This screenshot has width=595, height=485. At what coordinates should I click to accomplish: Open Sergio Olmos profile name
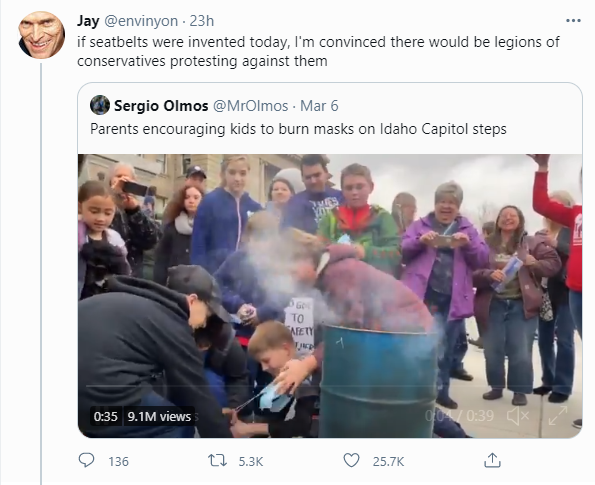161,106
